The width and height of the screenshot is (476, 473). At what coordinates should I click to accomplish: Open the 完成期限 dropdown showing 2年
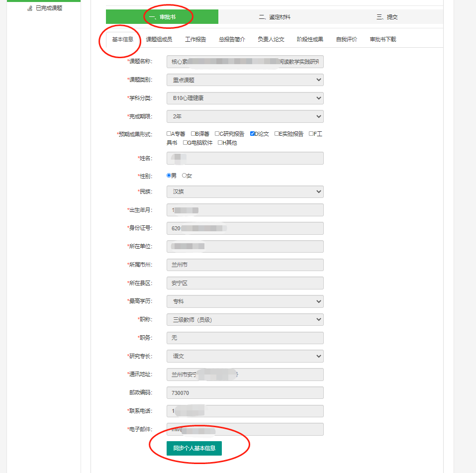pyautogui.click(x=245, y=116)
